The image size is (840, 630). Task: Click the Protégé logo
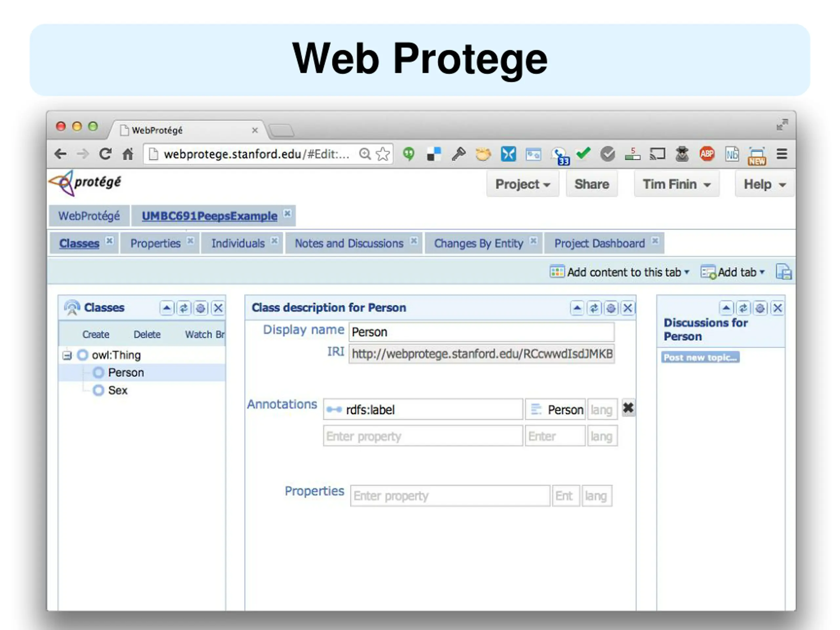pyautogui.click(x=85, y=183)
